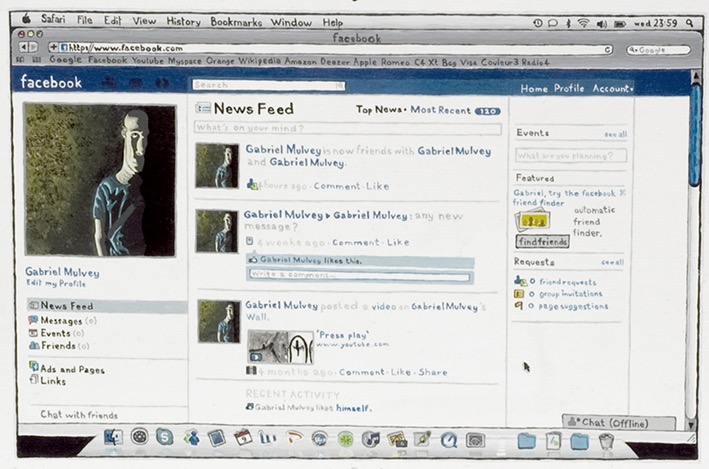Open the Youtube bookmark
This screenshot has width=709, height=469.
[x=147, y=61]
